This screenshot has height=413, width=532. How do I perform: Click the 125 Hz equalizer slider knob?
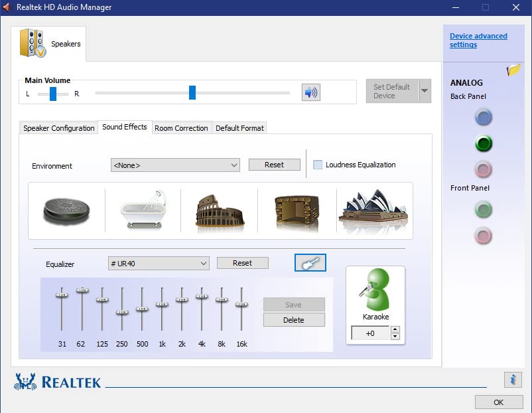click(x=102, y=299)
